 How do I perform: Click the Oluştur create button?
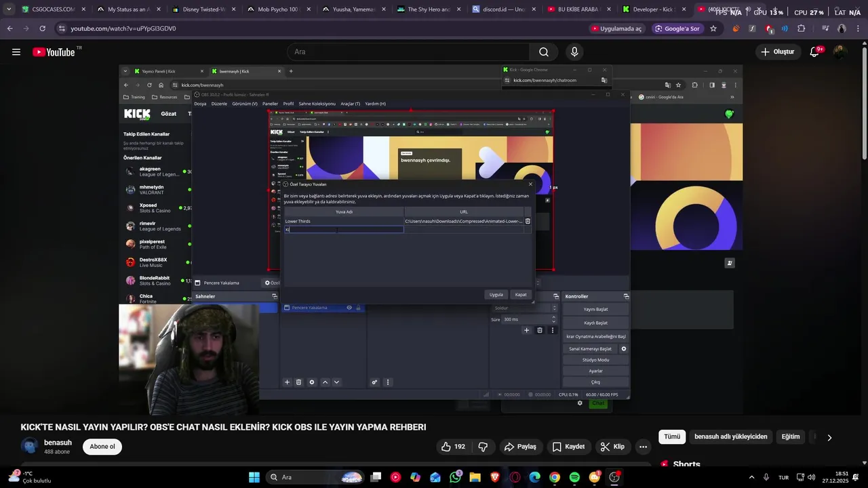[777, 52]
